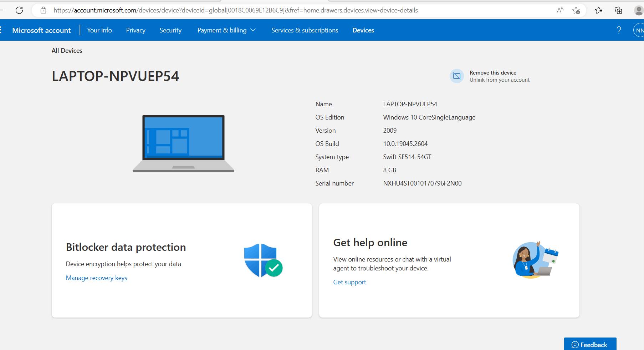This screenshot has height=350, width=644.
Task: Select the LAPTOP-NPVUEP54 page heading
Action: [x=116, y=76]
